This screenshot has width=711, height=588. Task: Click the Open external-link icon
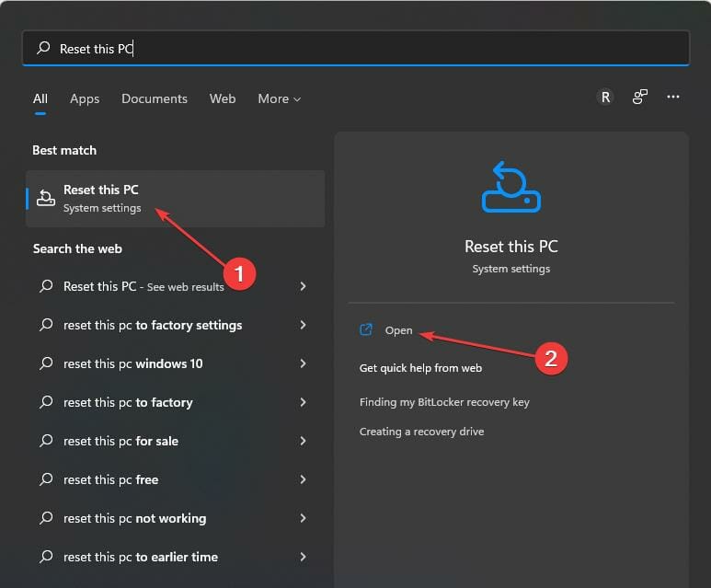[x=366, y=330]
